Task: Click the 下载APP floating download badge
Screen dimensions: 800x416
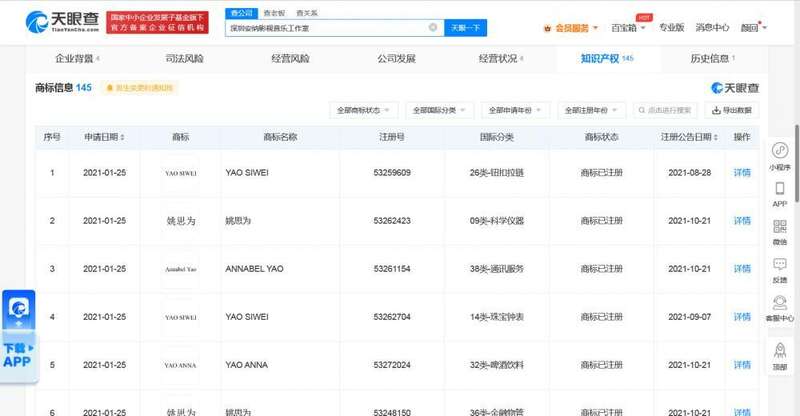Action: coord(18,337)
